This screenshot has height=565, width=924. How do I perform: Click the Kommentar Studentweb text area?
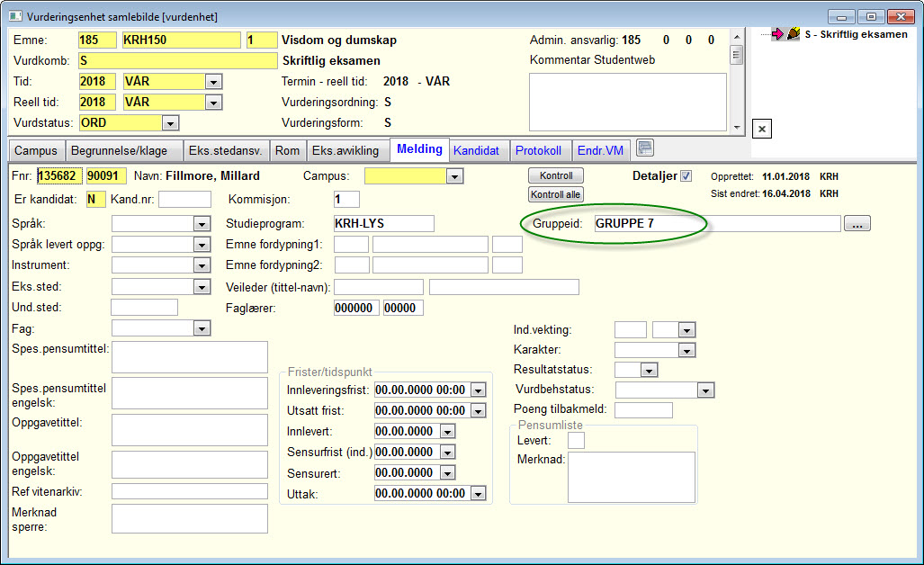click(628, 102)
